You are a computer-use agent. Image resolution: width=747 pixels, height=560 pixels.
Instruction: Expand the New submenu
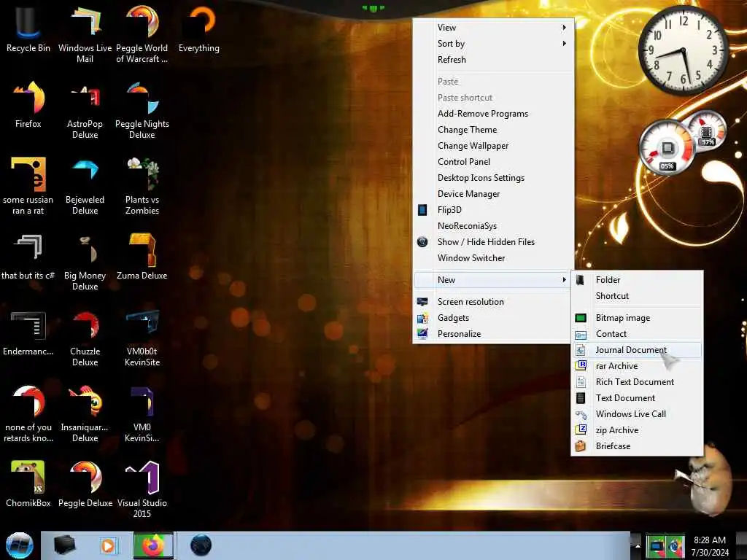pos(494,280)
